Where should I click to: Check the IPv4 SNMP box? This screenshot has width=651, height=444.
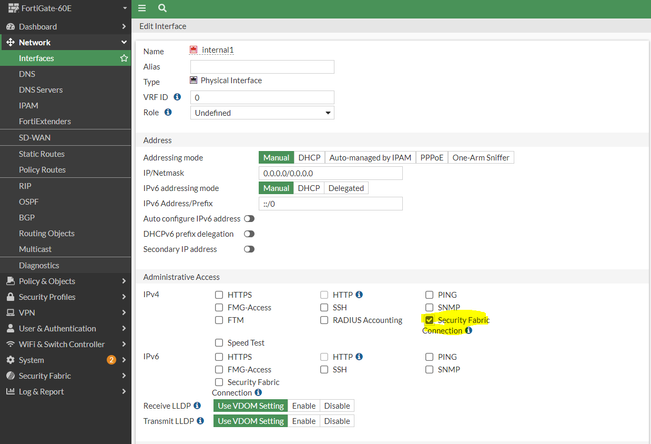[x=429, y=307]
